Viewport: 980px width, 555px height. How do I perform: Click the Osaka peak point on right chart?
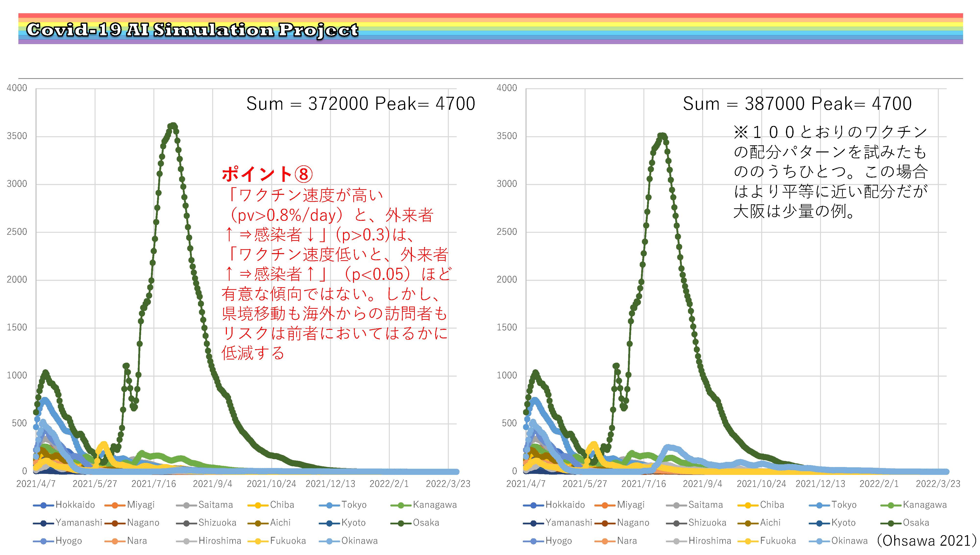click(x=663, y=136)
